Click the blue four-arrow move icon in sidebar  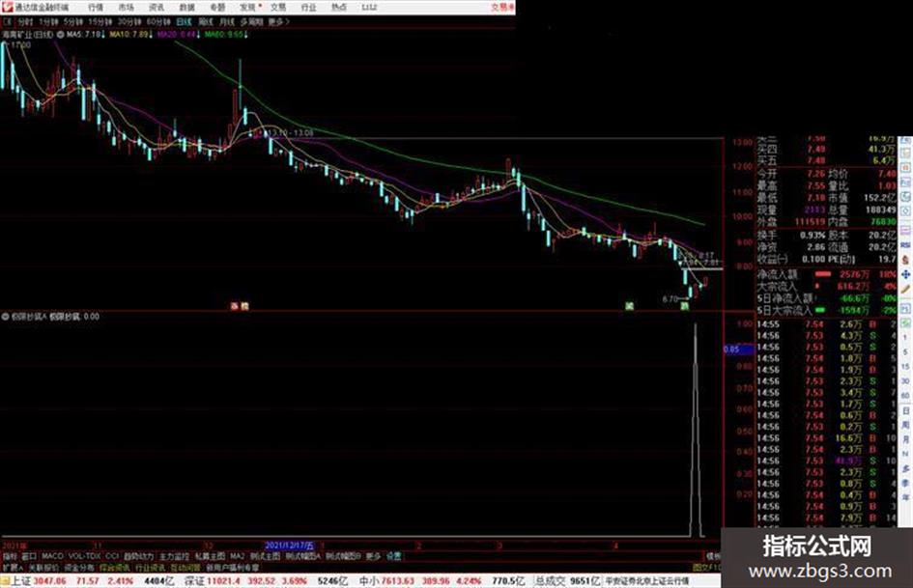(905, 274)
